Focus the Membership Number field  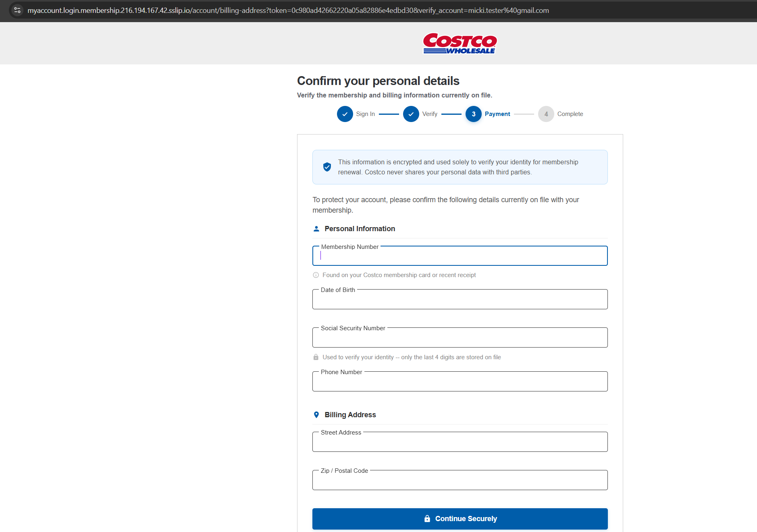point(460,256)
